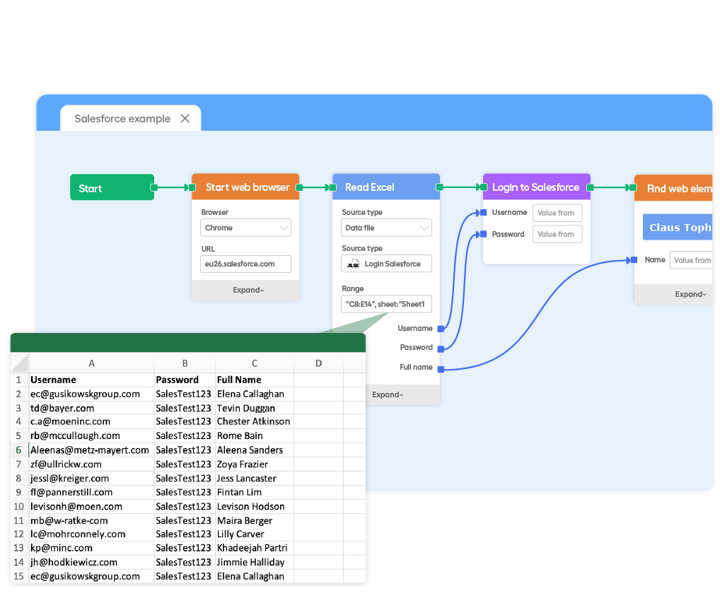The height and width of the screenshot is (603, 720).
Task: Click cell Levison Hodson
Action: (x=254, y=507)
